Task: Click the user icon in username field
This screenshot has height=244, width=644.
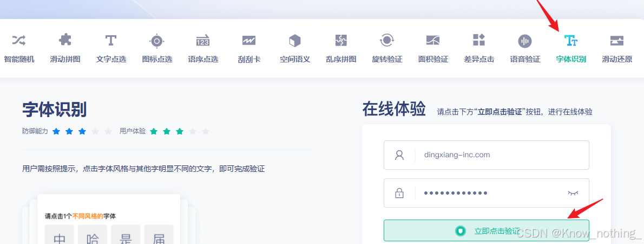Action: tap(399, 155)
